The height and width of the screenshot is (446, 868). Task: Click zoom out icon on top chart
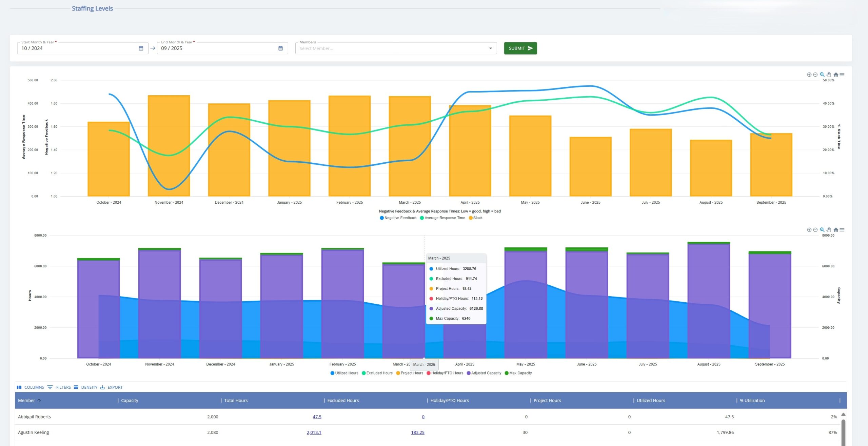pos(815,75)
